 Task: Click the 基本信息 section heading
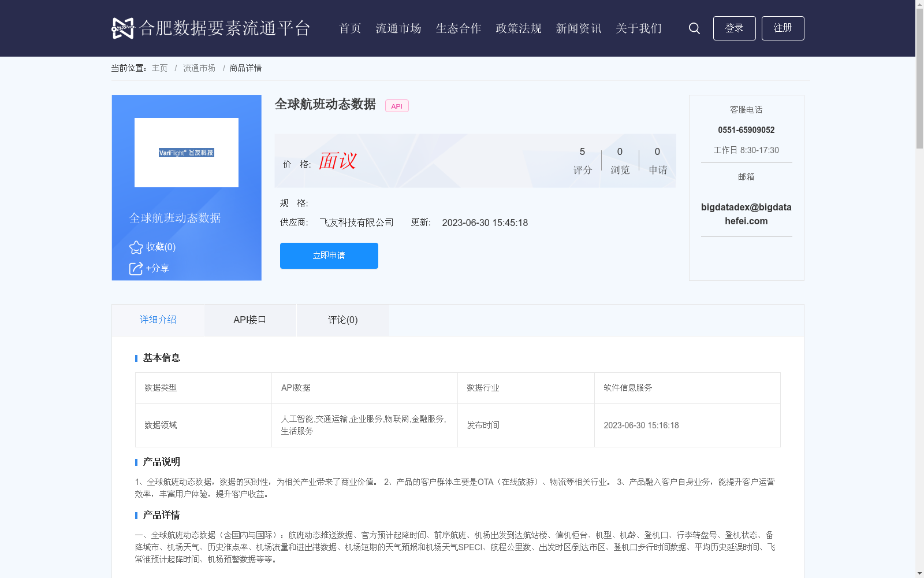[x=162, y=358]
